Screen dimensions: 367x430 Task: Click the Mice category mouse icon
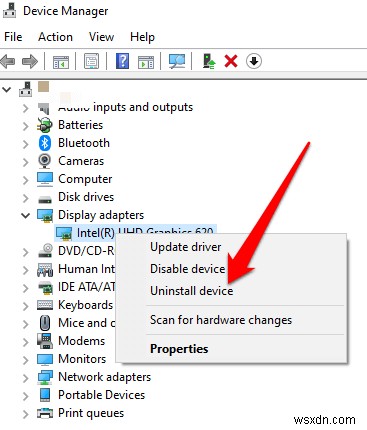pos(45,323)
